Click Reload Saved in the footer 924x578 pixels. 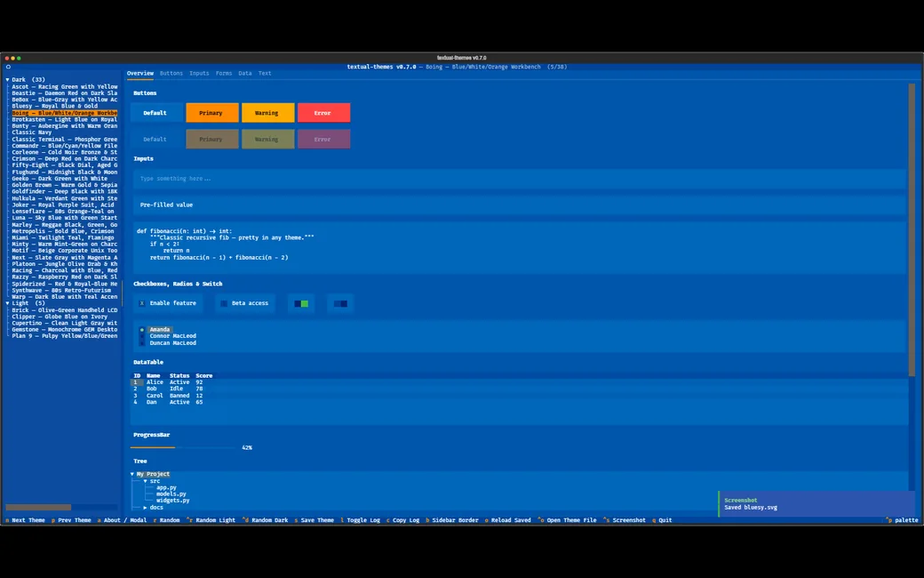tap(510, 520)
